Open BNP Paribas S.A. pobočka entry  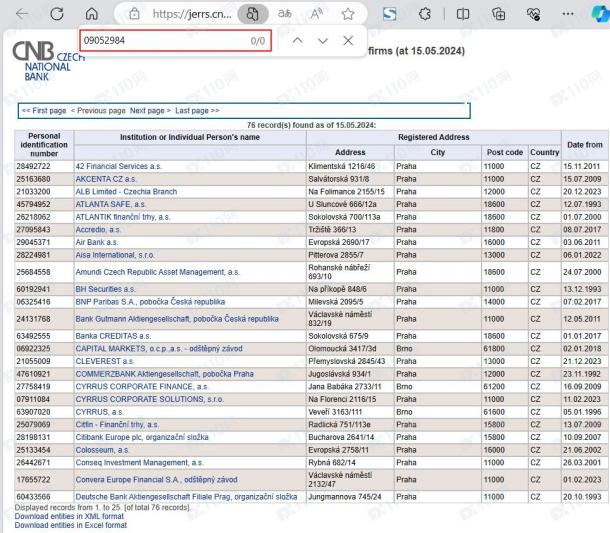(150, 302)
